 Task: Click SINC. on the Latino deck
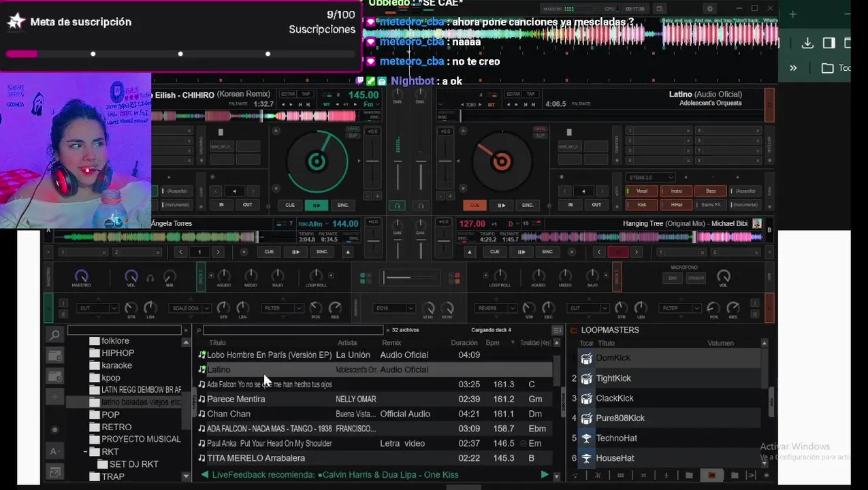[x=528, y=205]
